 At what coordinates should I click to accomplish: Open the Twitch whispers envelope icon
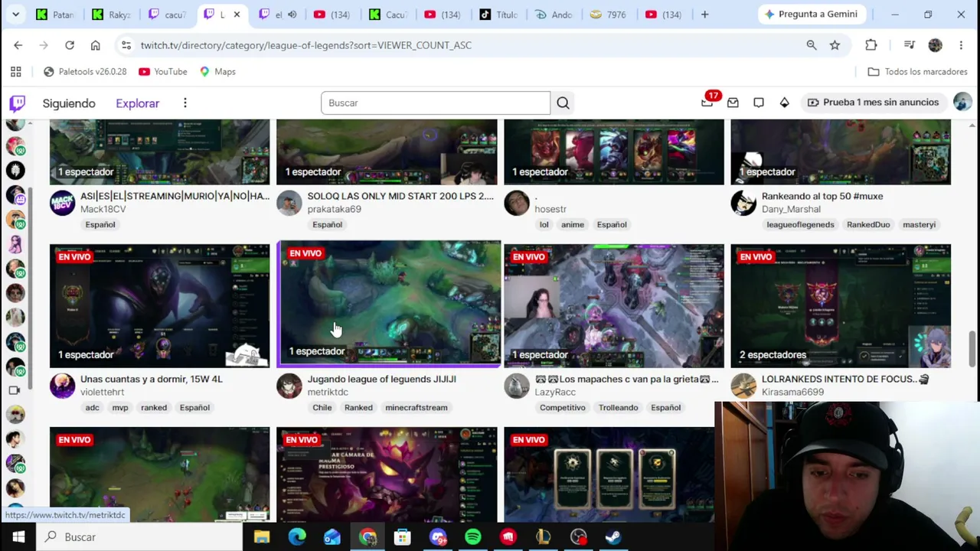tap(733, 103)
